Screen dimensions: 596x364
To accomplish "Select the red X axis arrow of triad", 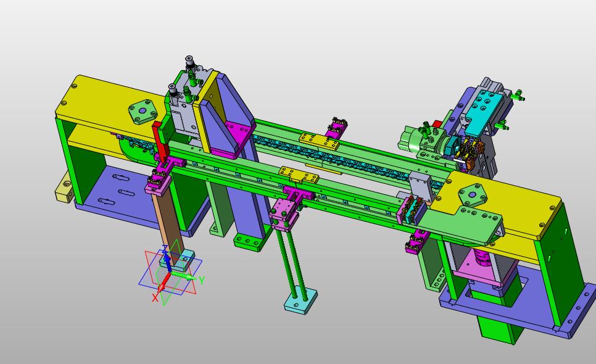I will tap(163, 284).
